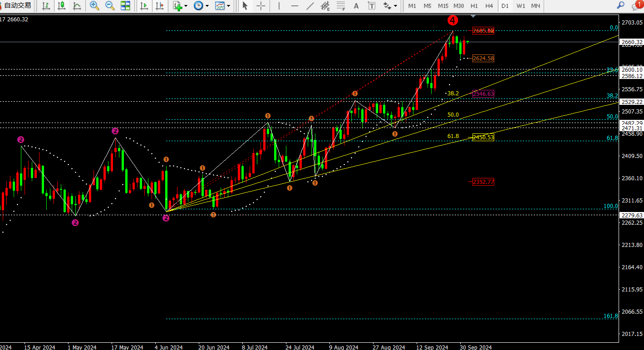Draw a horizontal line tool
644x350 pixels.
[295, 6]
